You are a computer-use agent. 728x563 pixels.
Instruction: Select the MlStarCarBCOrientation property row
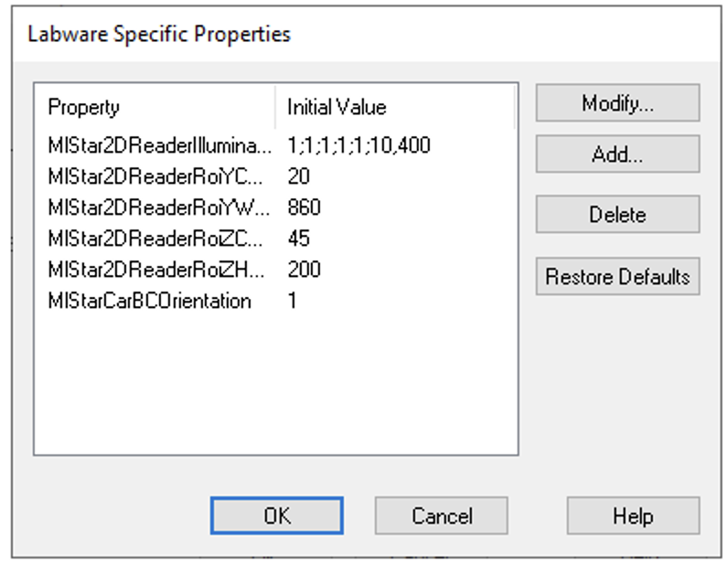click(x=149, y=301)
